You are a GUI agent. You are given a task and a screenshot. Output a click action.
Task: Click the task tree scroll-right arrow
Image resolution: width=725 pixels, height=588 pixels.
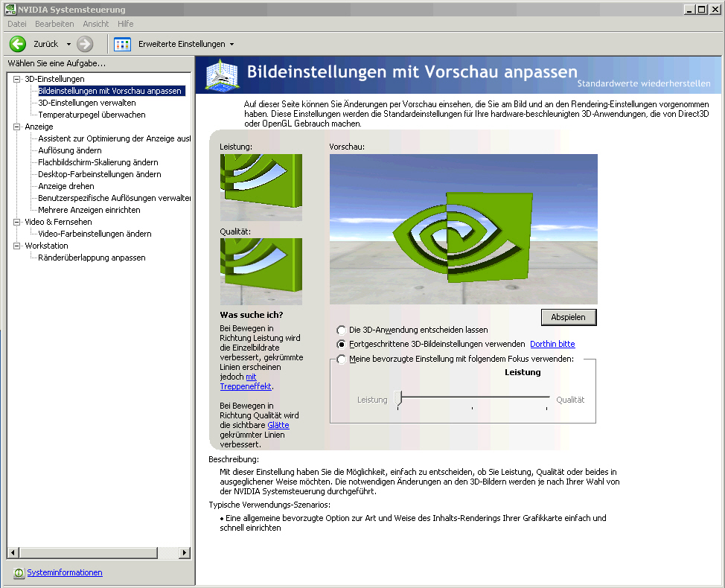coord(185,552)
